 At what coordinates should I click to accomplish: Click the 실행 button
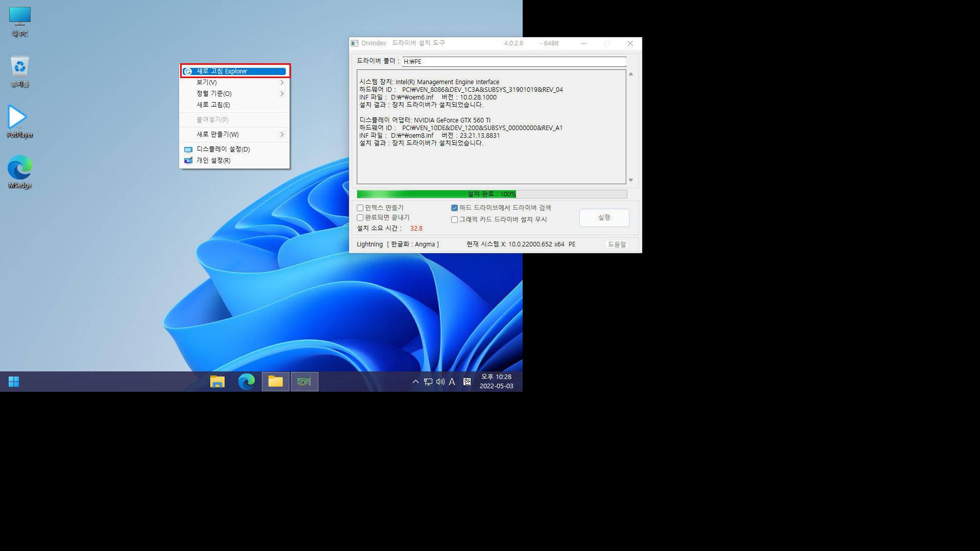604,218
